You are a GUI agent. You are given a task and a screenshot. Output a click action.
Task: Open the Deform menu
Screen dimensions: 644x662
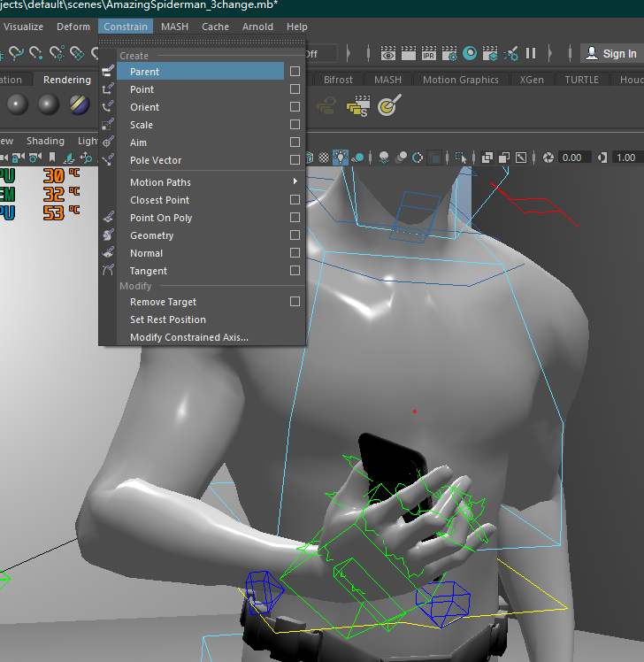(73, 27)
